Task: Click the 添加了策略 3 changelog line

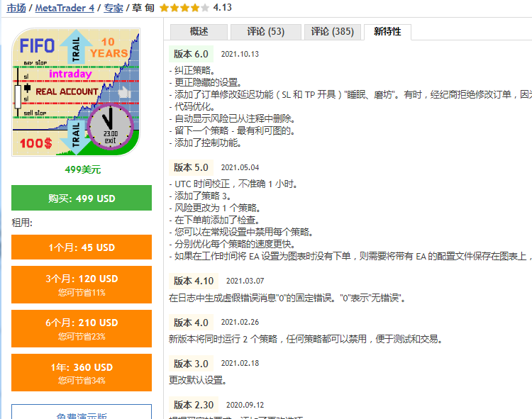Action: click(201, 196)
